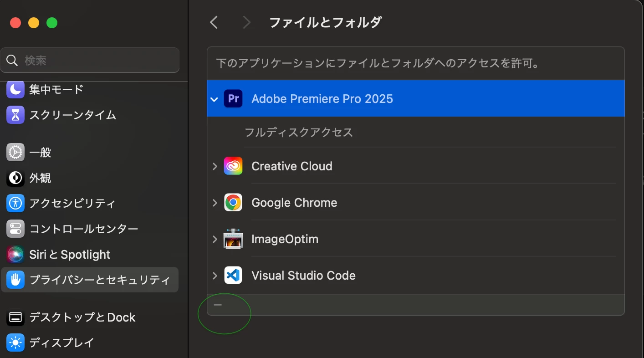Click the Siri と Spotlight icon

[x=15, y=255]
